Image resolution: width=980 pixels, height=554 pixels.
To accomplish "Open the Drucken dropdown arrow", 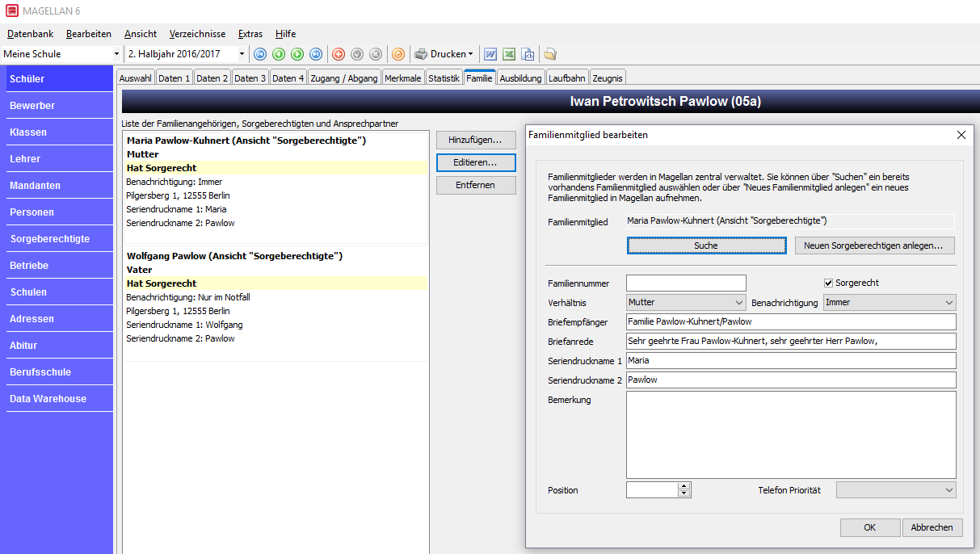I will point(471,54).
